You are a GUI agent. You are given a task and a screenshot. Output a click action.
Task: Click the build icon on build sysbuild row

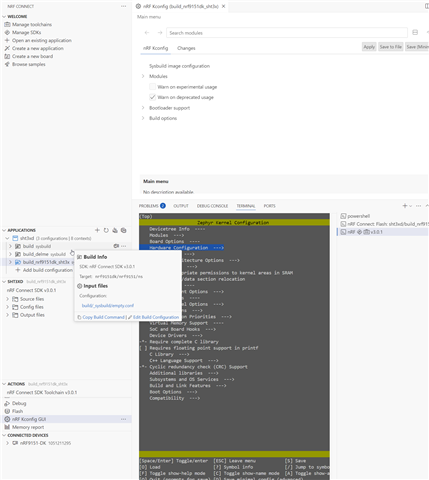click(116, 246)
